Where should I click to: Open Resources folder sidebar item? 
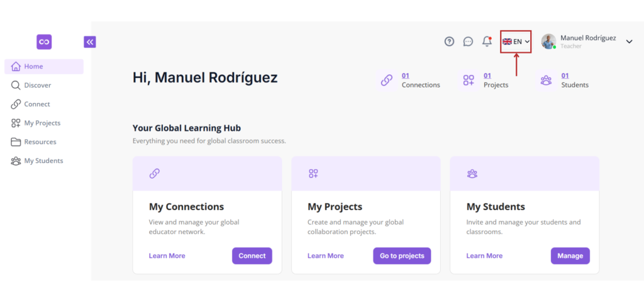click(44, 142)
